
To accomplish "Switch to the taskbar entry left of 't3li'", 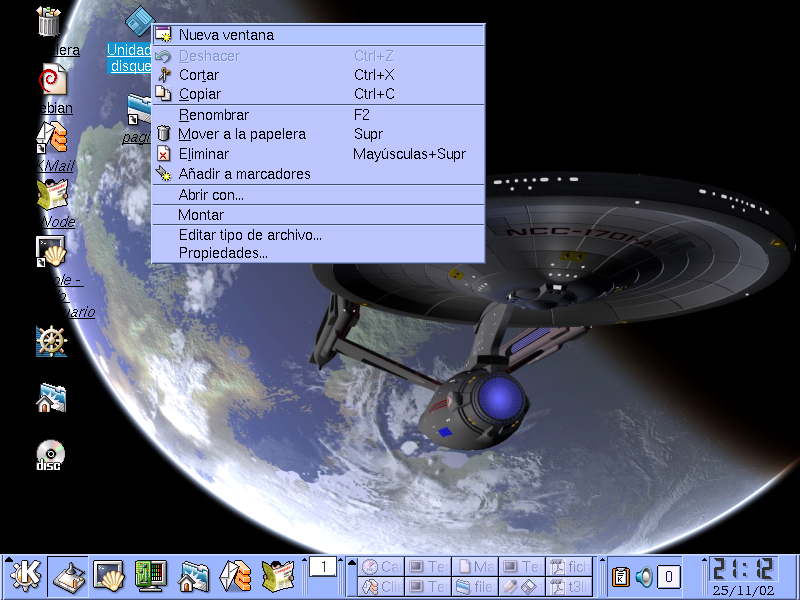I will click(522, 587).
